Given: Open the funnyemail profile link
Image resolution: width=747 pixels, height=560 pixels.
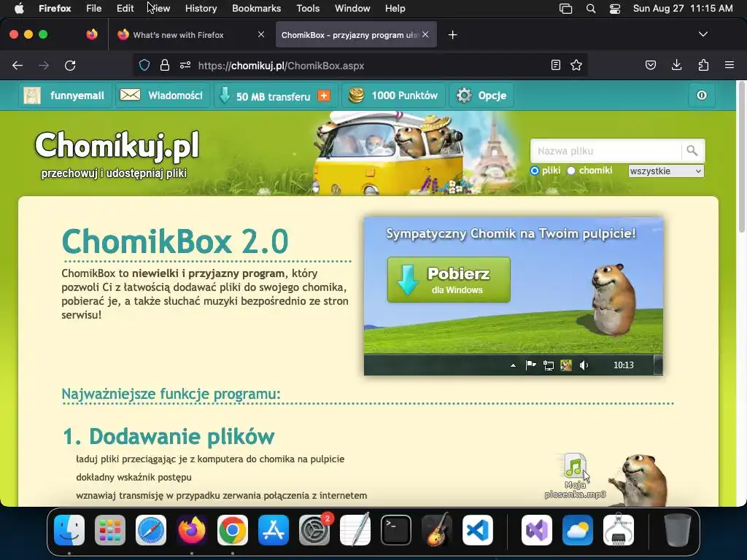Looking at the screenshot, I should [x=65, y=96].
